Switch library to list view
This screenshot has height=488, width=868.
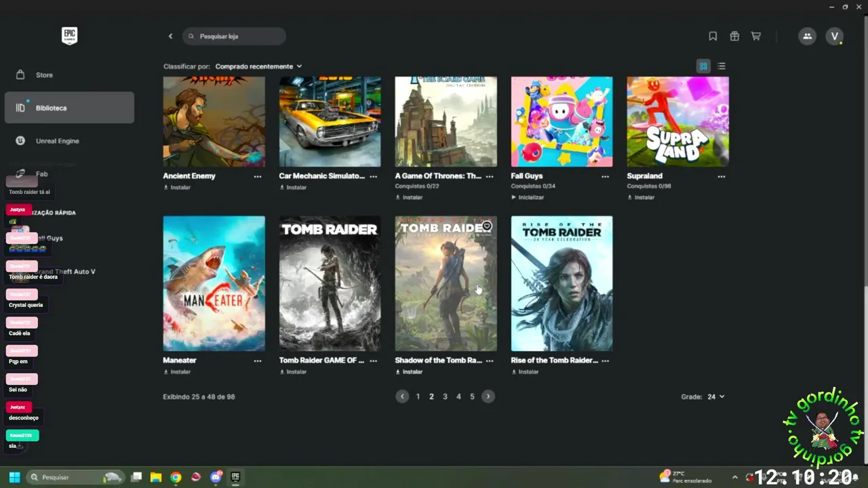click(x=722, y=66)
